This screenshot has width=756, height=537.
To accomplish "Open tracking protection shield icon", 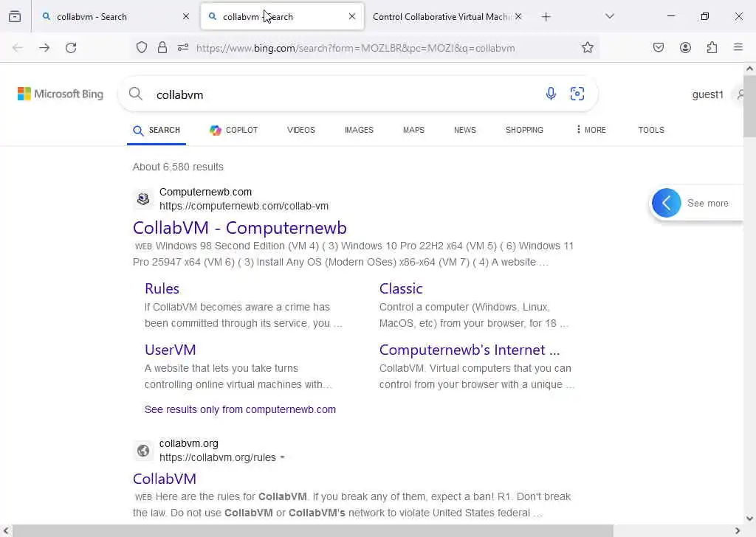I will click(141, 47).
